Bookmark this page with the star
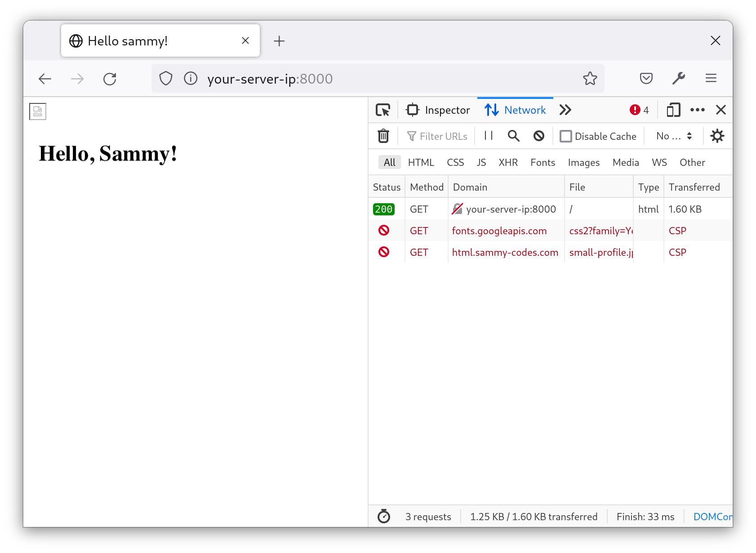The height and width of the screenshot is (553, 756). 590,78
